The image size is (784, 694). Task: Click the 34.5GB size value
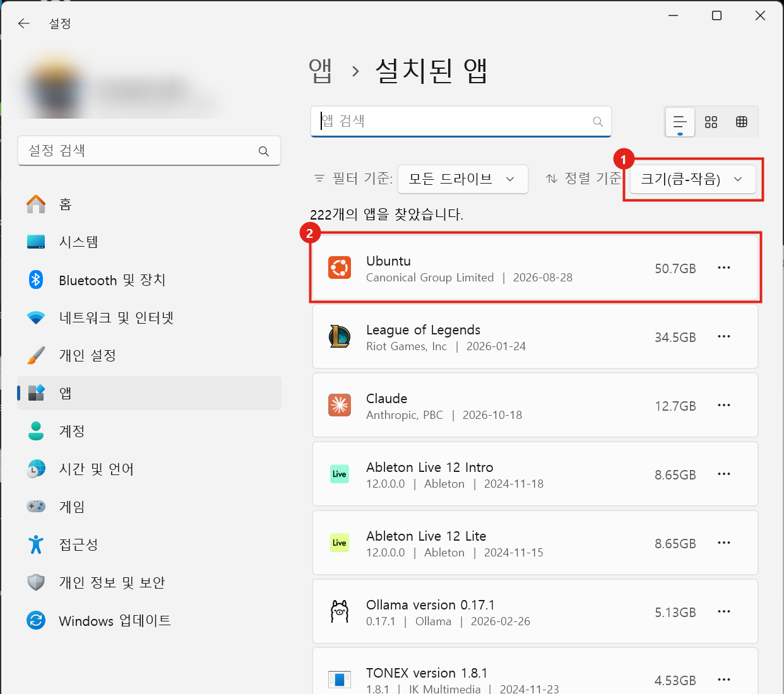tap(675, 338)
